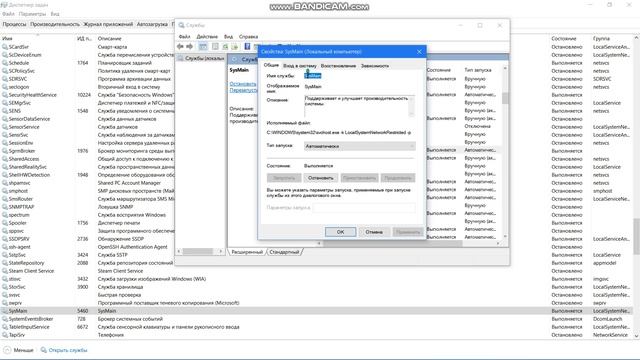Viewport: 640px width, 360px height.
Task: Click the Start parameters input field
Action: pyautogui.click(x=364, y=208)
